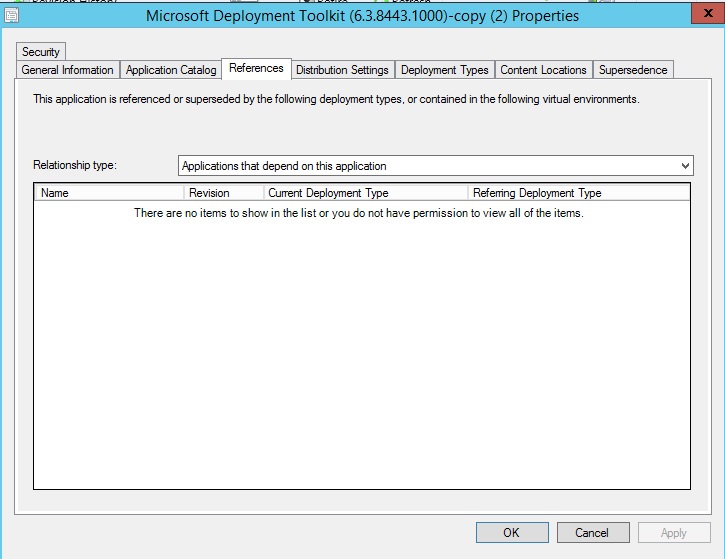View the Content Locations tab

[543, 70]
